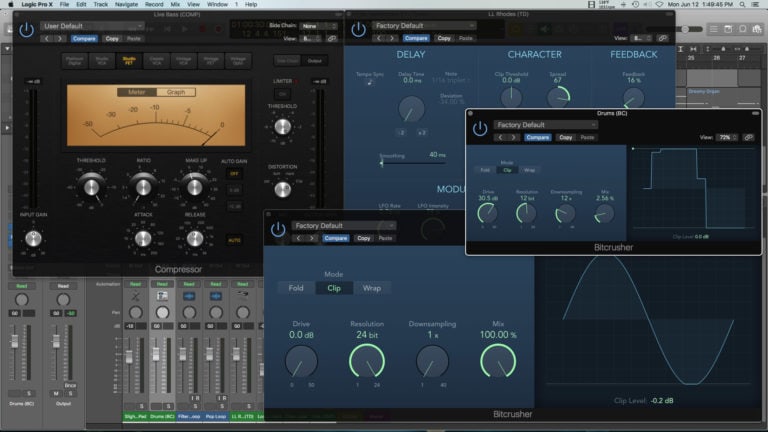Click the Sligh...Pad channel instrument icon
Screen dimensions: 768x432
click(136, 296)
